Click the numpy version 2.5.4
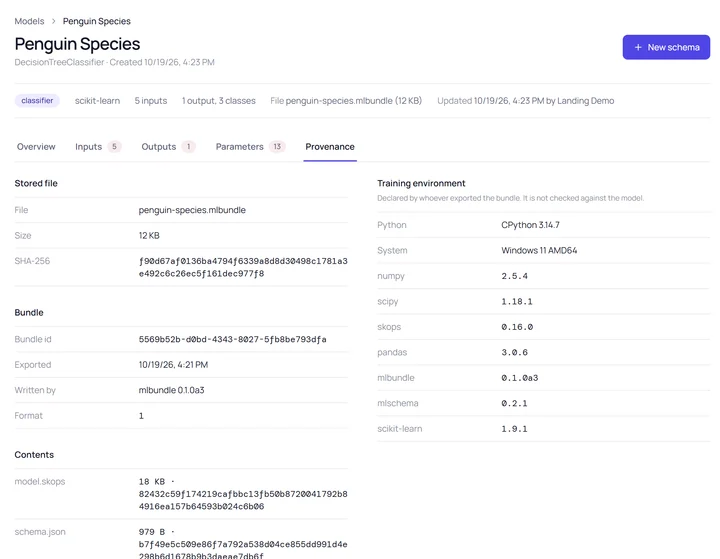 click(x=514, y=276)
